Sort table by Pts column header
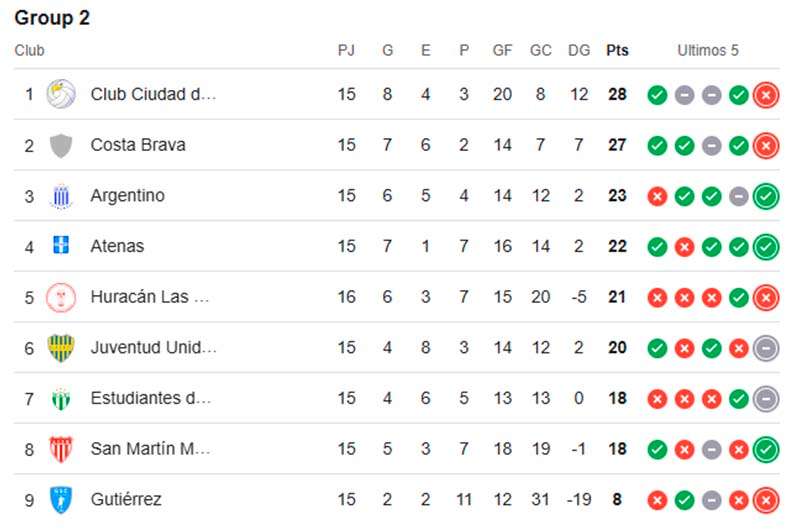 (617, 51)
